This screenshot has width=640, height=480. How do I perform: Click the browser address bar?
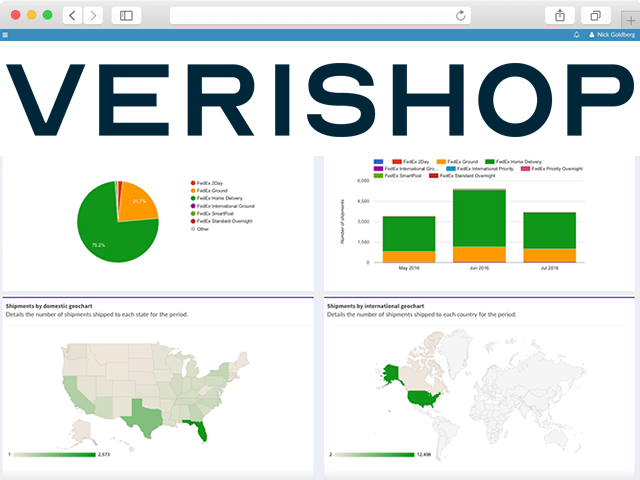(320, 15)
